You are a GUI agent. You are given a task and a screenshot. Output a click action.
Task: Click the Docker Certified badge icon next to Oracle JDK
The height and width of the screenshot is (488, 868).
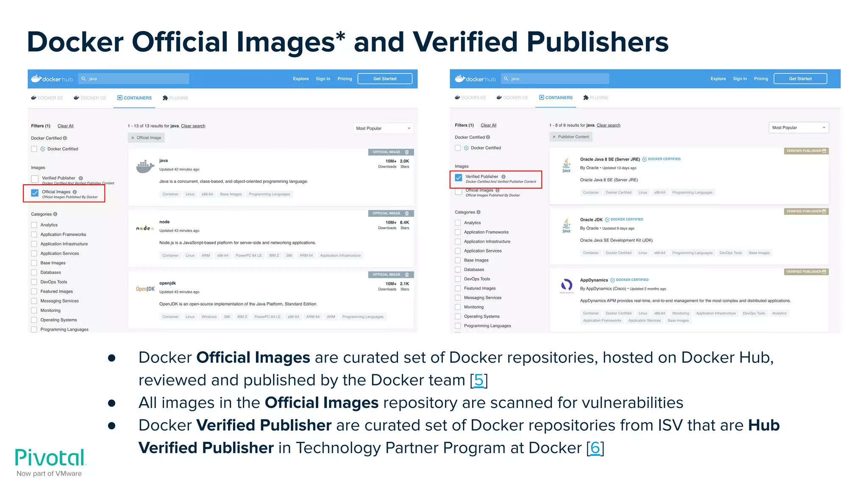[x=607, y=219]
